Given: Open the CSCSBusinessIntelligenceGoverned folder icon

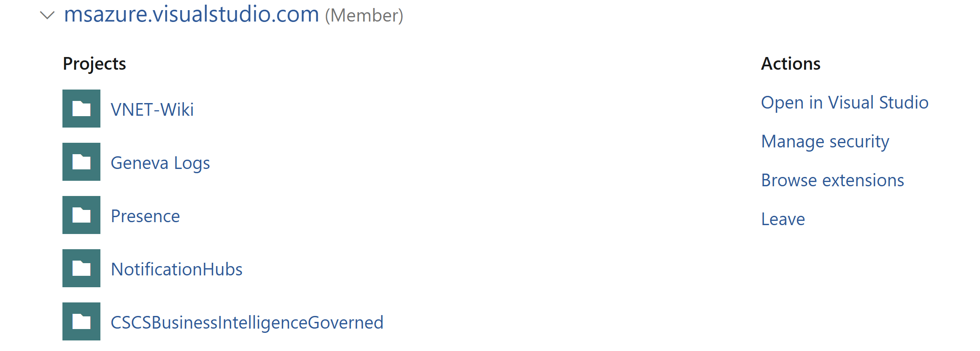Looking at the screenshot, I should click(x=81, y=322).
